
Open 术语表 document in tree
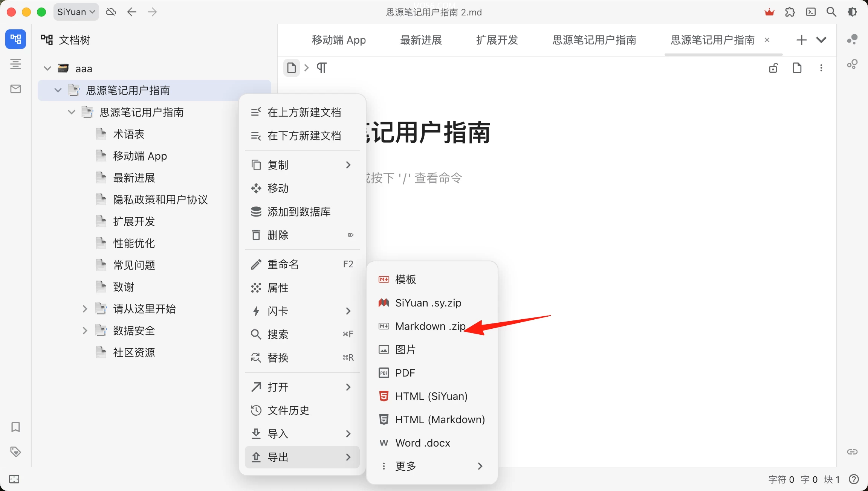(129, 134)
